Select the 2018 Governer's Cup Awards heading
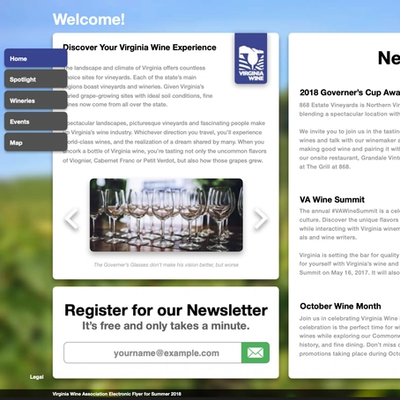This screenshot has width=400, height=400. 349,92
